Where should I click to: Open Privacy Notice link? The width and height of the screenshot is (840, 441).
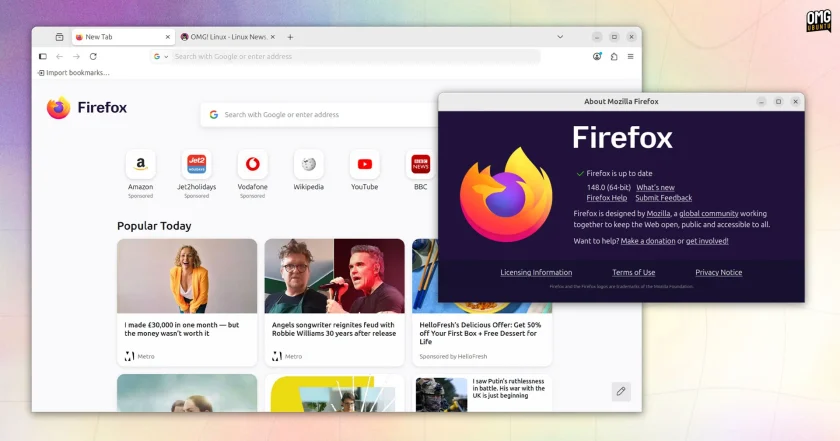pos(718,272)
